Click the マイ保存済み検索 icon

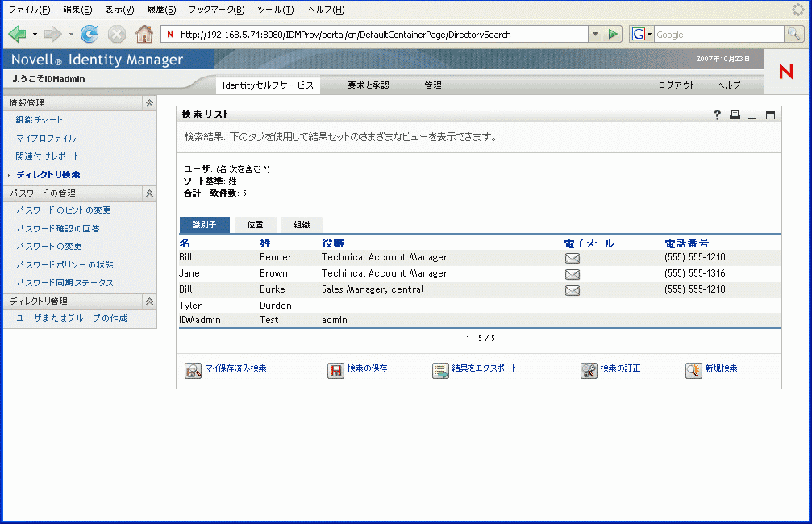(x=193, y=370)
